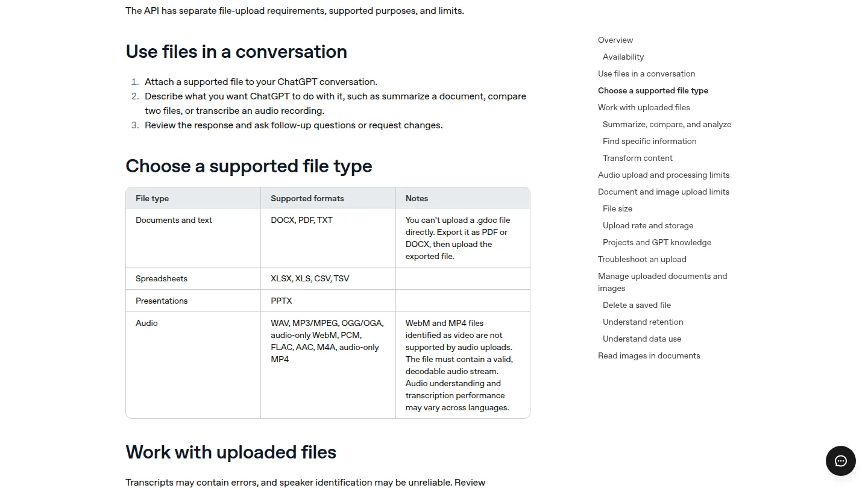Jump to 'Transform content' section
This screenshot has width=868, height=488.
tap(638, 158)
